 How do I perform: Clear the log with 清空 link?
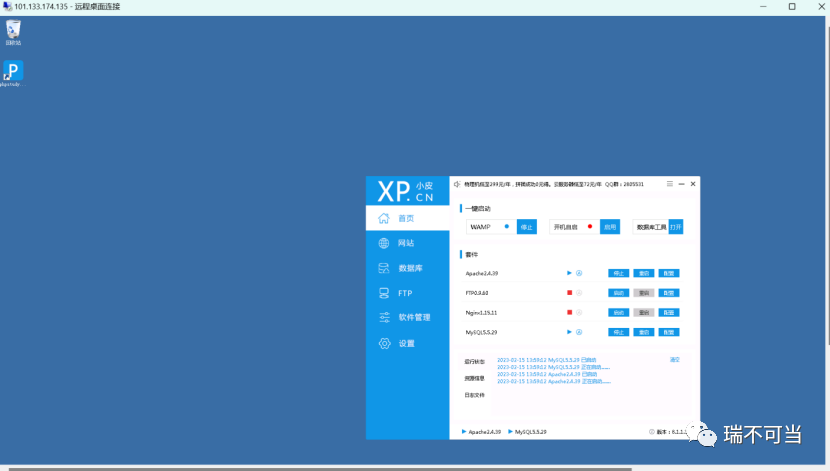click(674, 359)
